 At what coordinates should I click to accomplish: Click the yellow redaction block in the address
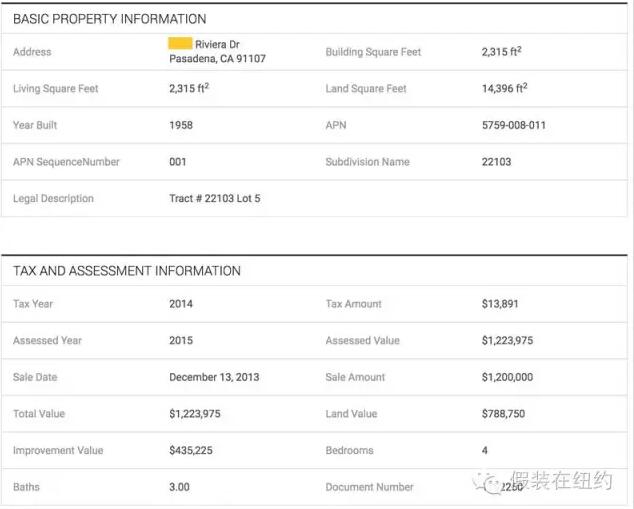click(180, 43)
